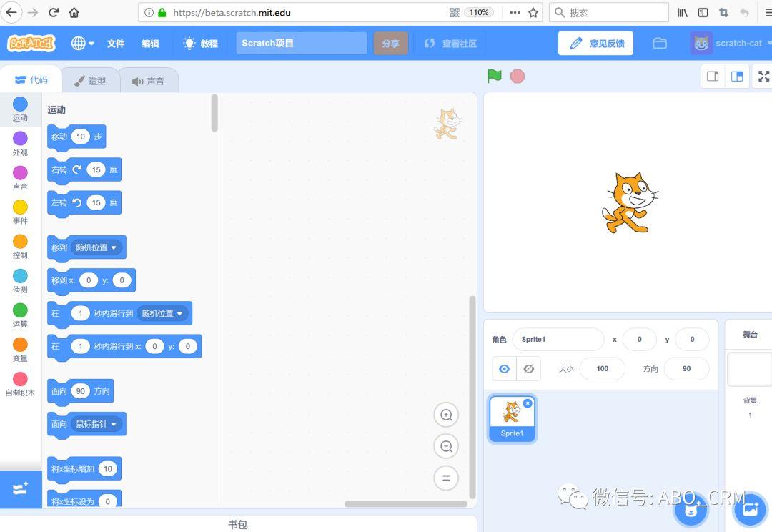Screen dimensions: 772x532
Task: Edit the Sprite1 name field
Action: (558, 340)
